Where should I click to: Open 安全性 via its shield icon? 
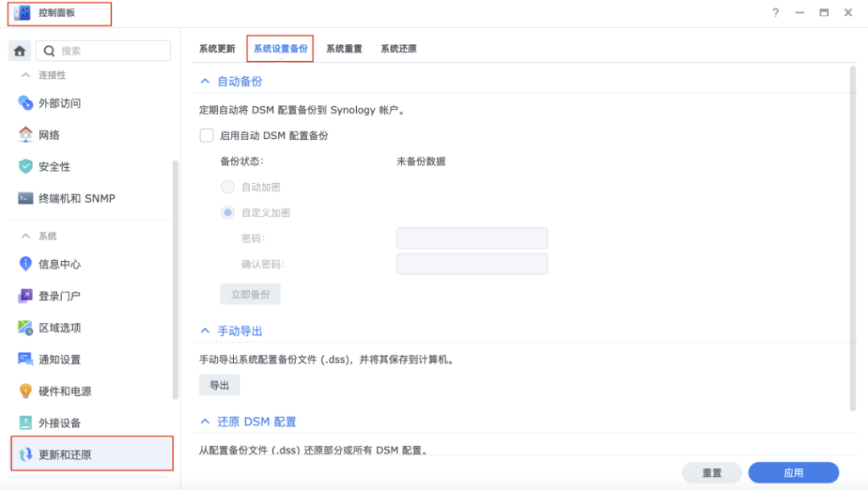[x=25, y=167]
